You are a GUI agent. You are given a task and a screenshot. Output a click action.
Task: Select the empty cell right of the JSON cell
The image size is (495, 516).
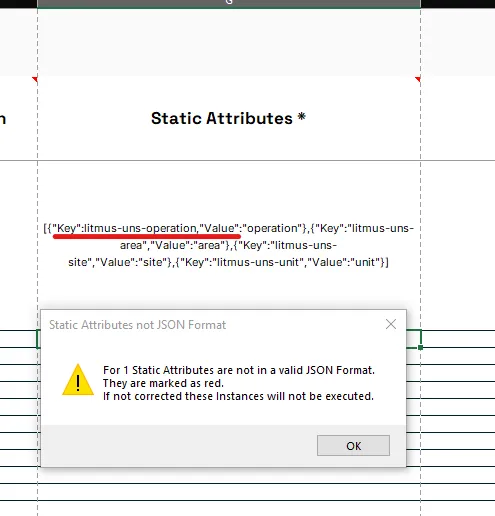(458, 245)
